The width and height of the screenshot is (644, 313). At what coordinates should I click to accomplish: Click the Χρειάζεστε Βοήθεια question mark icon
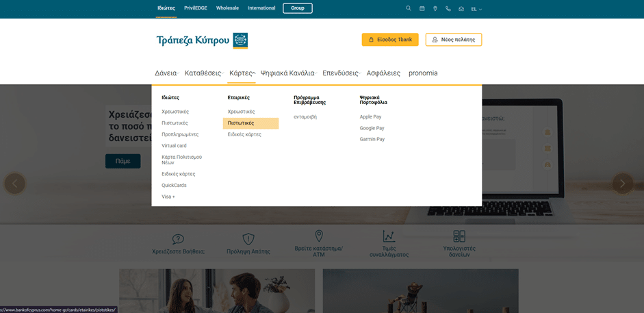(x=178, y=238)
